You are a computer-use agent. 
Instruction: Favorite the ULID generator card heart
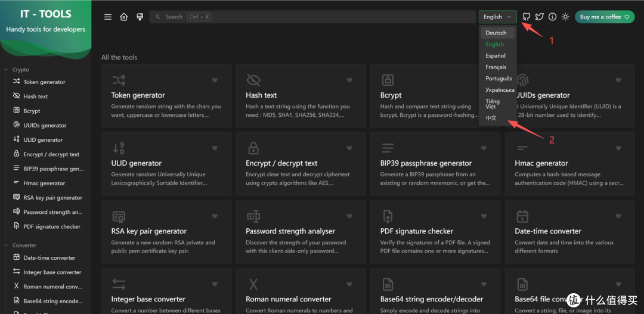click(x=215, y=148)
